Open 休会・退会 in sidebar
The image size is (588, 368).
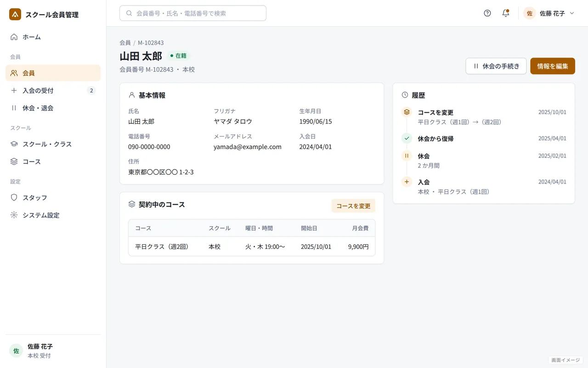[x=53, y=108]
